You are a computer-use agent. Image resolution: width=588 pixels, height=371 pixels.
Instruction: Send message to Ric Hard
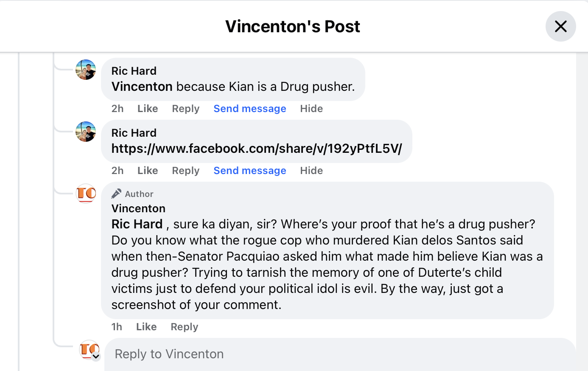coord(249,109)
